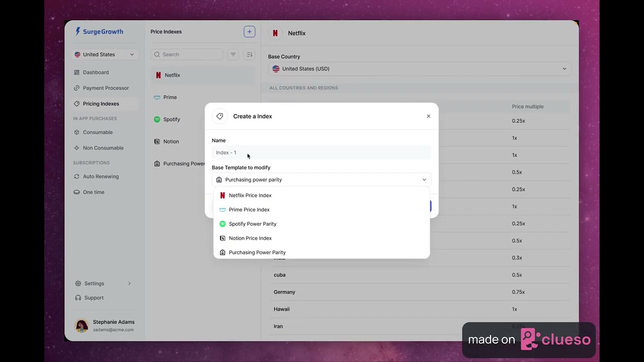The image size is (644, 362).
Task: Click Stephanie Adams profile avatar
Action: pyautogui.click(x=82, y=326)
